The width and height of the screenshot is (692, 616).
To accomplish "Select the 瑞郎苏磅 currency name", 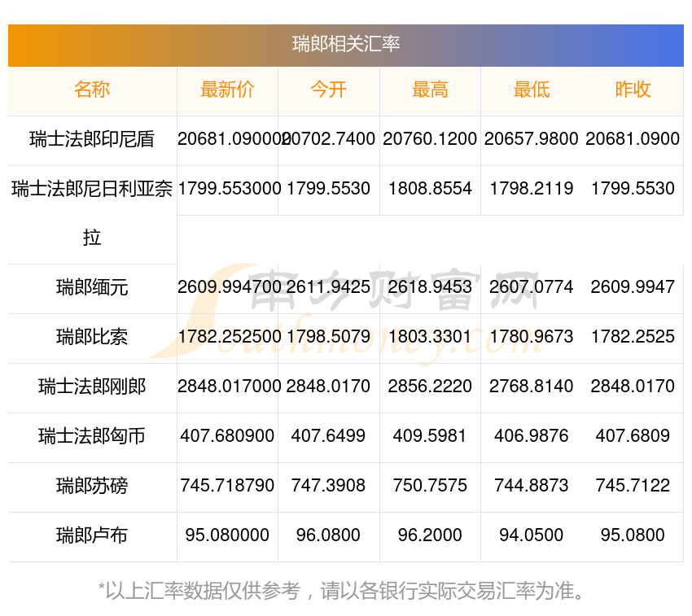I will pyautogui.click(x=92, y=486).
